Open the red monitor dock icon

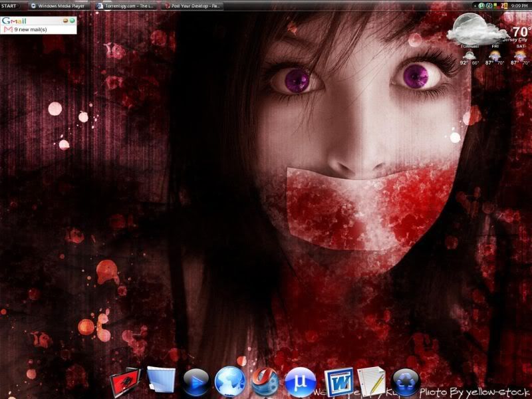(x=125, y=383)
